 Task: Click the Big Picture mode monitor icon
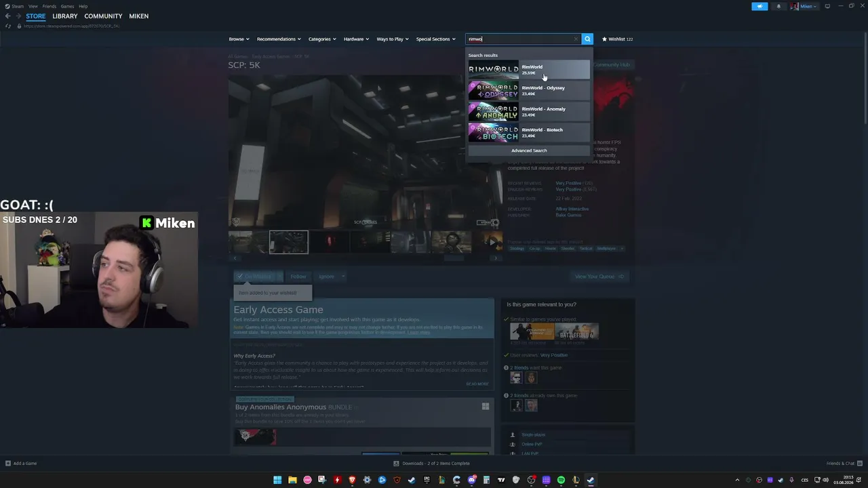827,6
